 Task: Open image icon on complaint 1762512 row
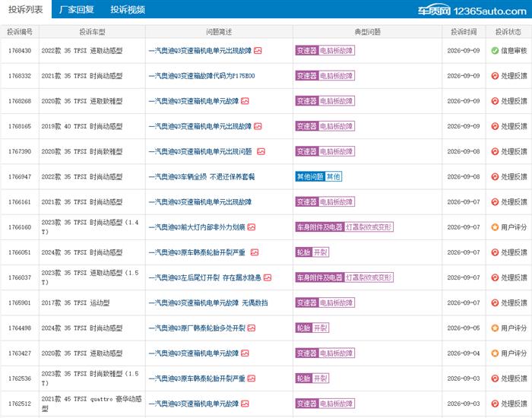[245, 404]
